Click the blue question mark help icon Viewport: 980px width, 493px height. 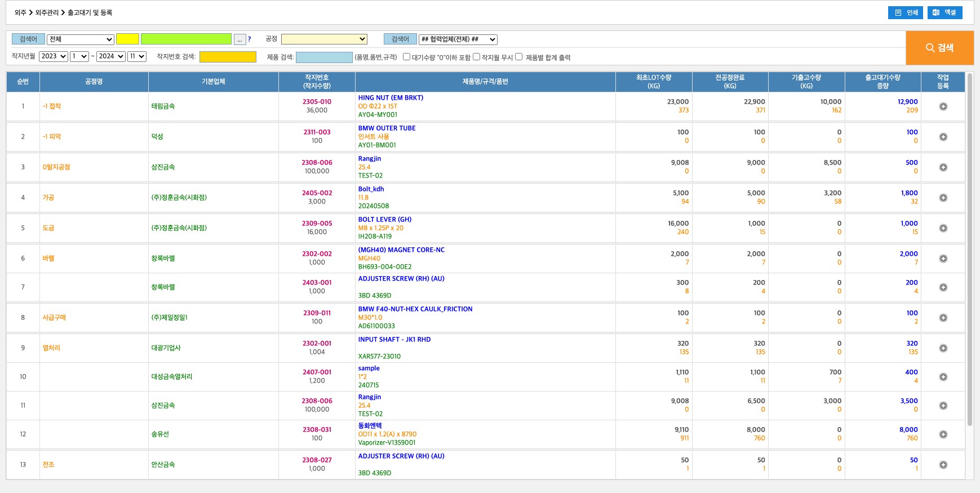point(249,39)
